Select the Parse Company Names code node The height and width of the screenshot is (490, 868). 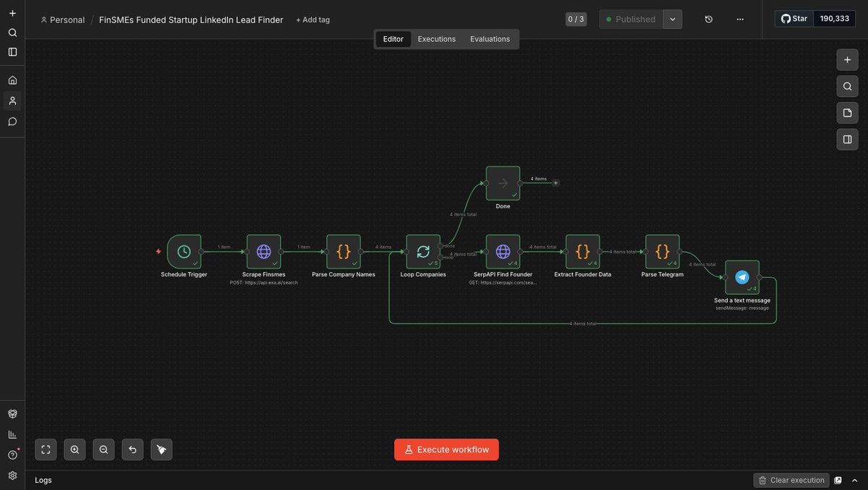(344, 252)
